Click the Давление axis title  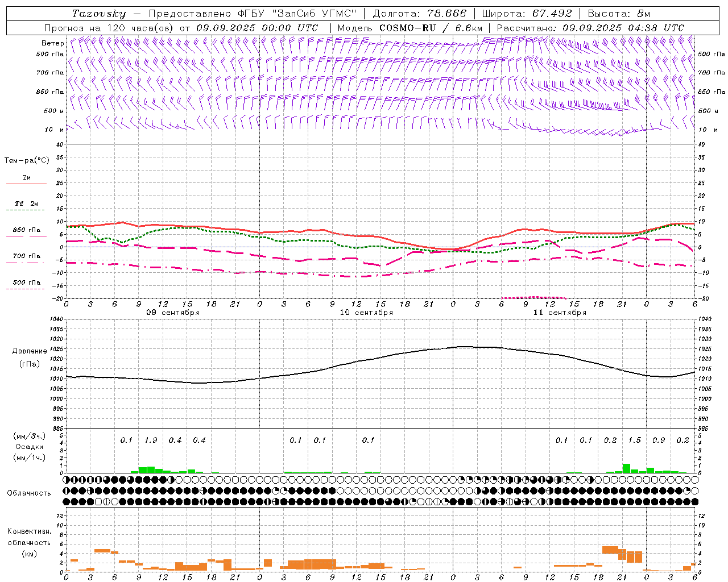click(x=30, y=351)
